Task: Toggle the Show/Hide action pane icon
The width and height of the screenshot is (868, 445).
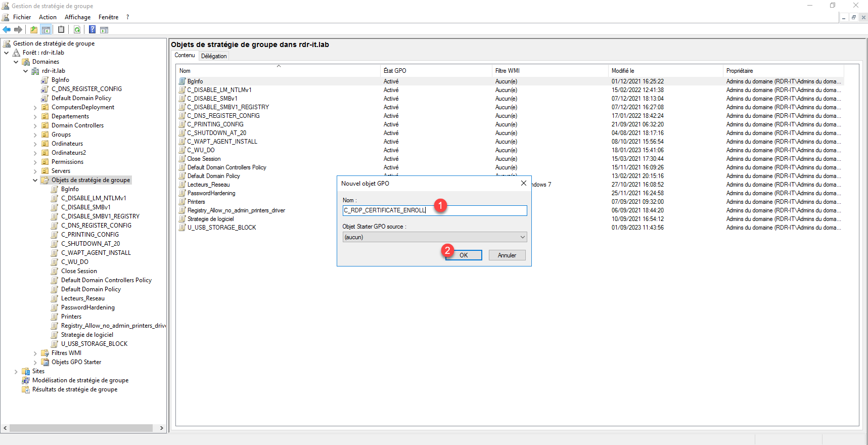Action: click(x=104, y=30)
